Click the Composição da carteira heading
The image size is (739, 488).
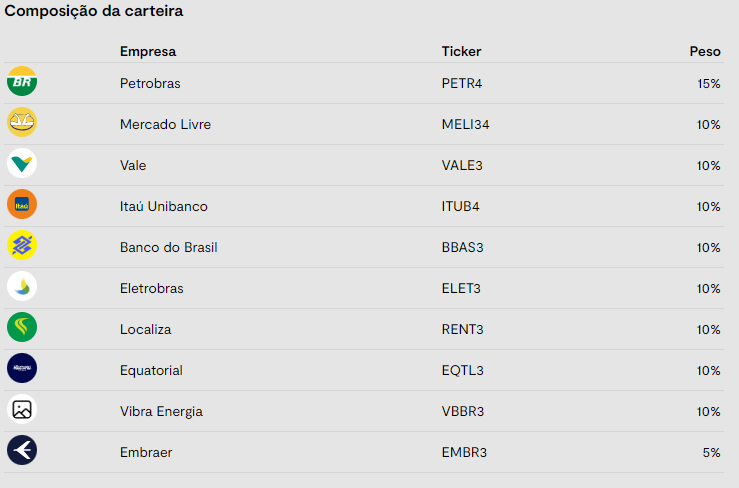[x=94, y=11]
